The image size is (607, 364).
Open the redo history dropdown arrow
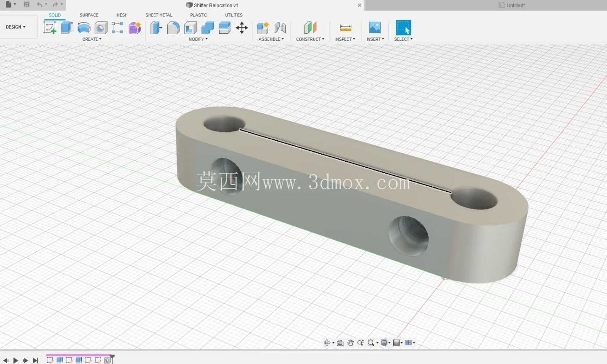click(x=62, y=4)
